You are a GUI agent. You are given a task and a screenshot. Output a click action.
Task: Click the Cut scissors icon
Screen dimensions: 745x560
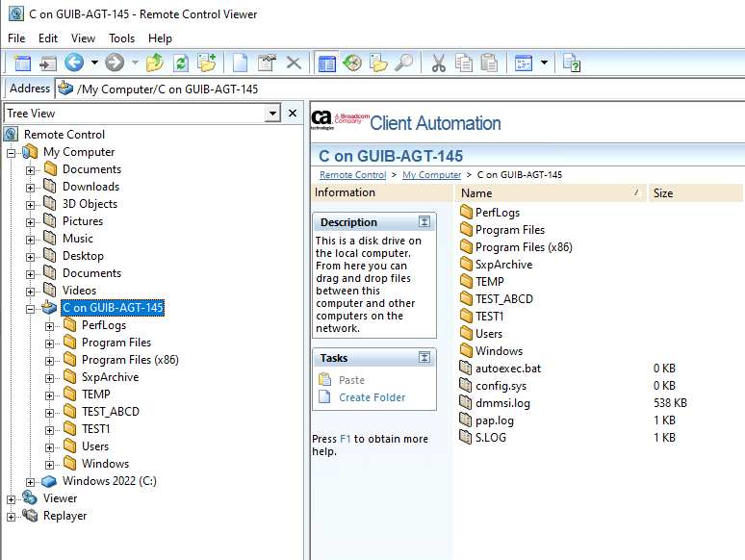click(x=438, y=64)
